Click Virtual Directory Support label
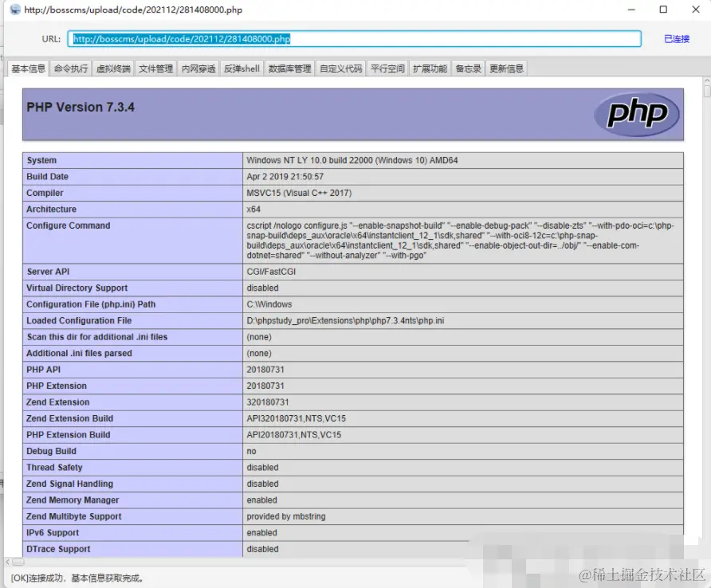 pos(77,288)
